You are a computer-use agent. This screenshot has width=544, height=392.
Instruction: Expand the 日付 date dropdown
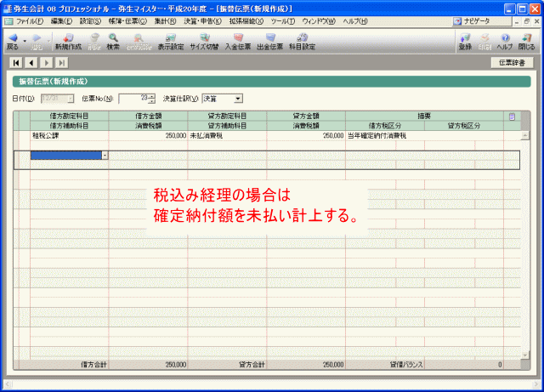71,99
